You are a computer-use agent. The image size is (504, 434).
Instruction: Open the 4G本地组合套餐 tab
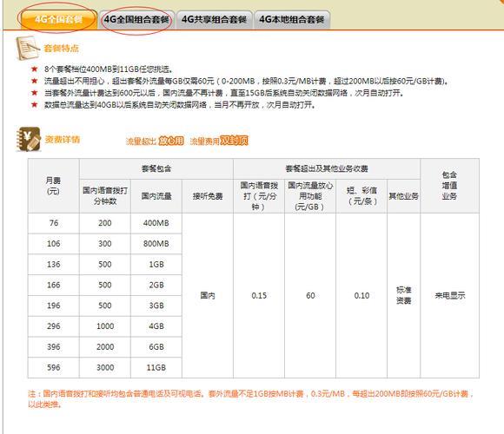point(292,20)
